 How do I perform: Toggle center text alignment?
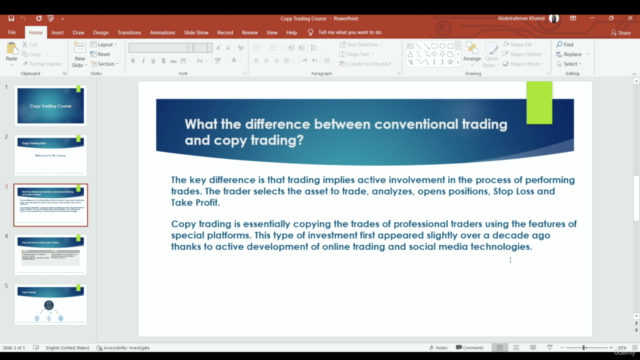(x=266, y=61)
